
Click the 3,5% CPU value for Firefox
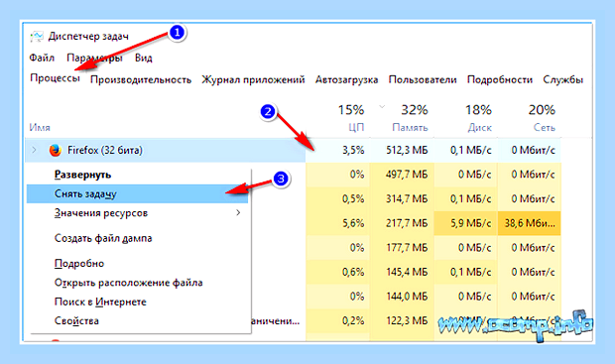[353, 150]
